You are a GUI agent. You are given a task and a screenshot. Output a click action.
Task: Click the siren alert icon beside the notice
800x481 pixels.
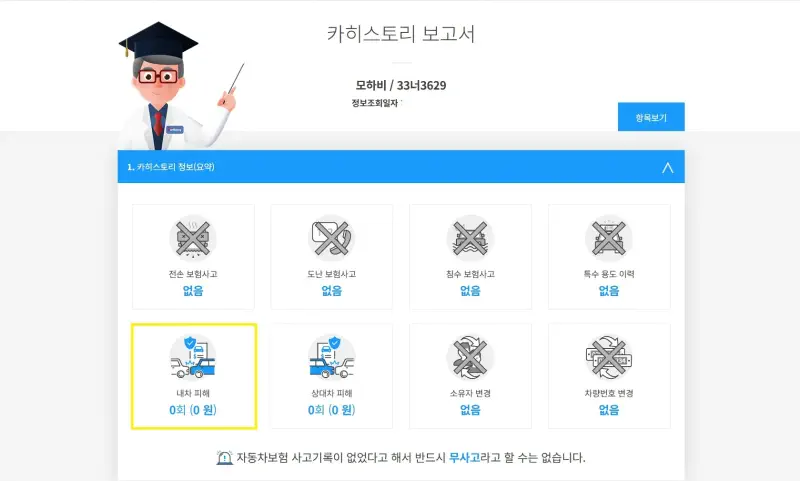224,458
